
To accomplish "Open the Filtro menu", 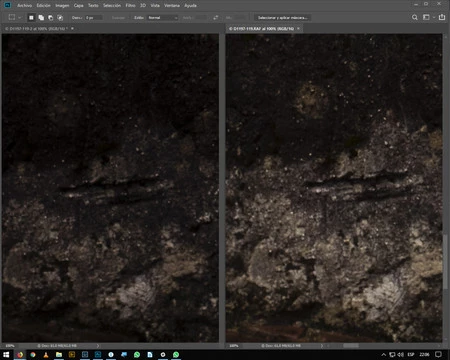I will [130, 5].
